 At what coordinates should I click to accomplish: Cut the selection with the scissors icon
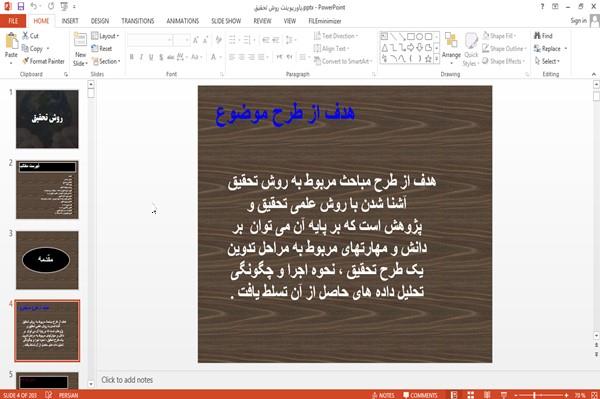tap(25, 36)
